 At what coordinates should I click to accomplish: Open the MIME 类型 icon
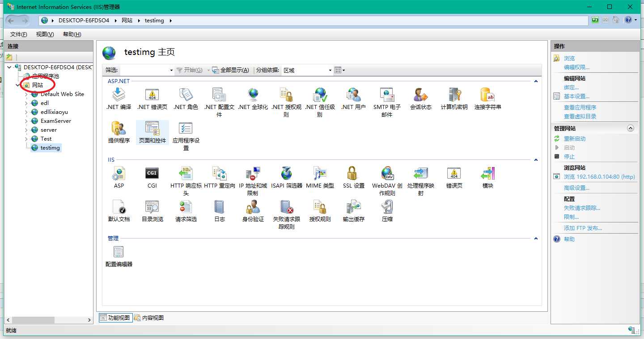tap(320, 177)
